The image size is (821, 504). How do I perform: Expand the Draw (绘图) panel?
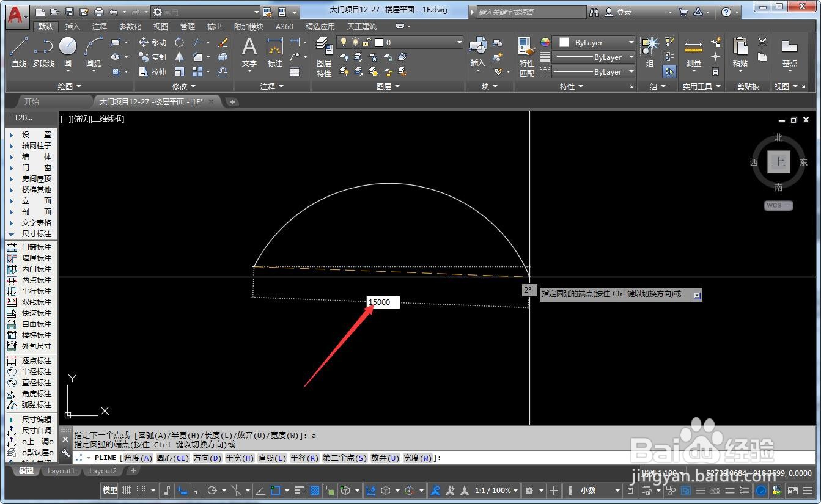70,87
